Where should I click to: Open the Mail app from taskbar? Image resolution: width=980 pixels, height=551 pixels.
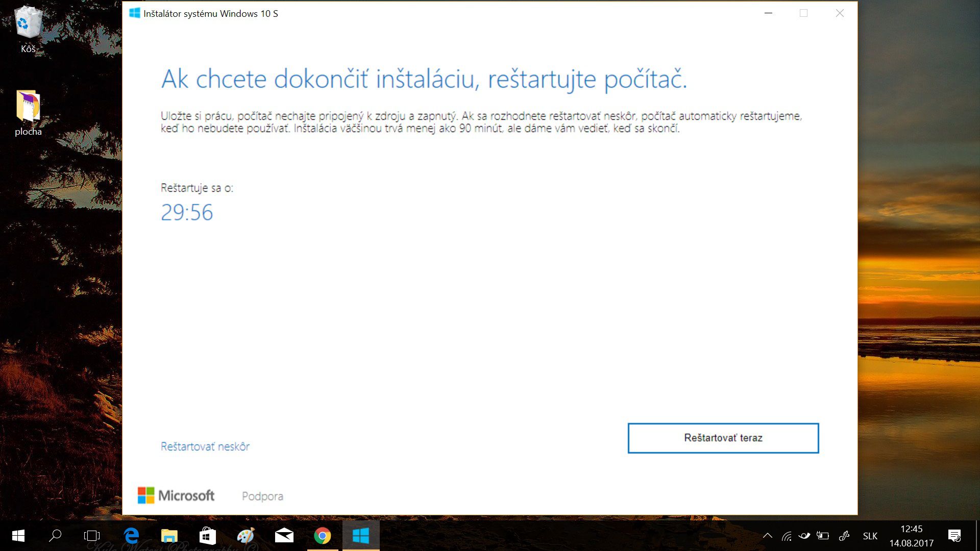click(284, 536)
